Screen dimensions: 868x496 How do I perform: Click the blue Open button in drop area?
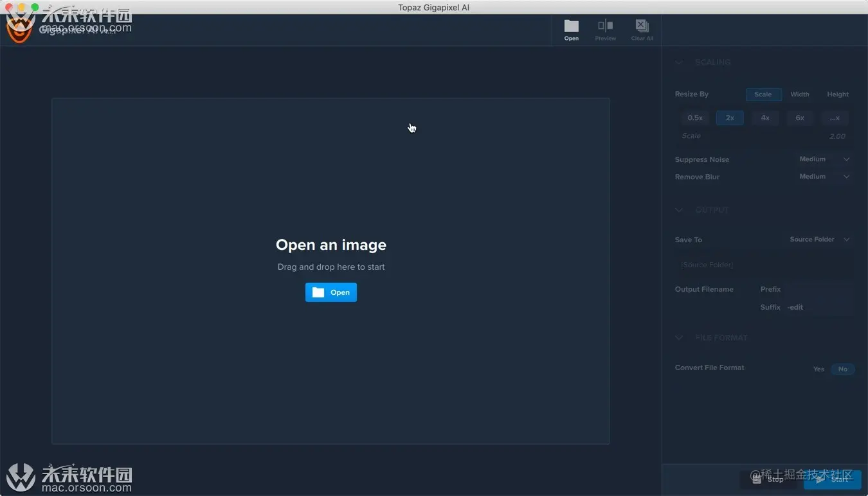click(x=331, y=292)
